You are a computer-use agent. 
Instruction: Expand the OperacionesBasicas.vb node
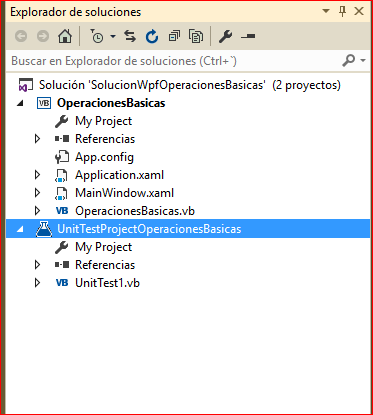[37, 211]
